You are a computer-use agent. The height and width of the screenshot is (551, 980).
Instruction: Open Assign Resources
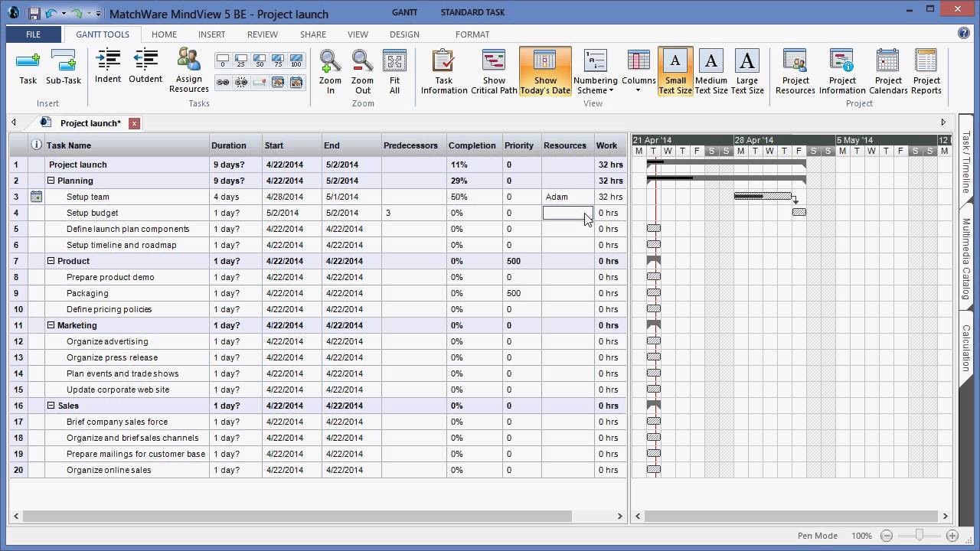click(188, 70)
